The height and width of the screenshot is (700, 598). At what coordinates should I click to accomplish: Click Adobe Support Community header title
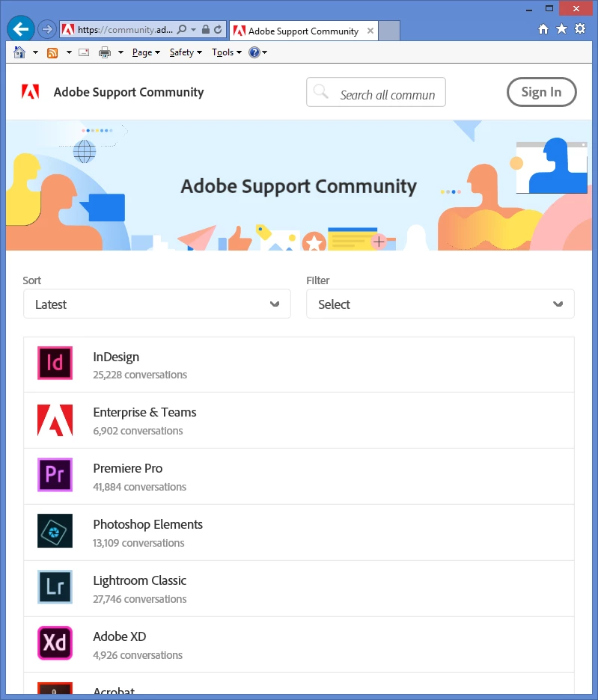pyautogui.click(x=129, y=92)
